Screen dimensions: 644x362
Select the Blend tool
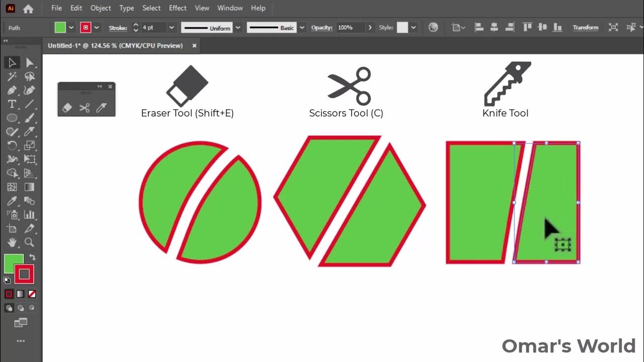pos(30,201)
